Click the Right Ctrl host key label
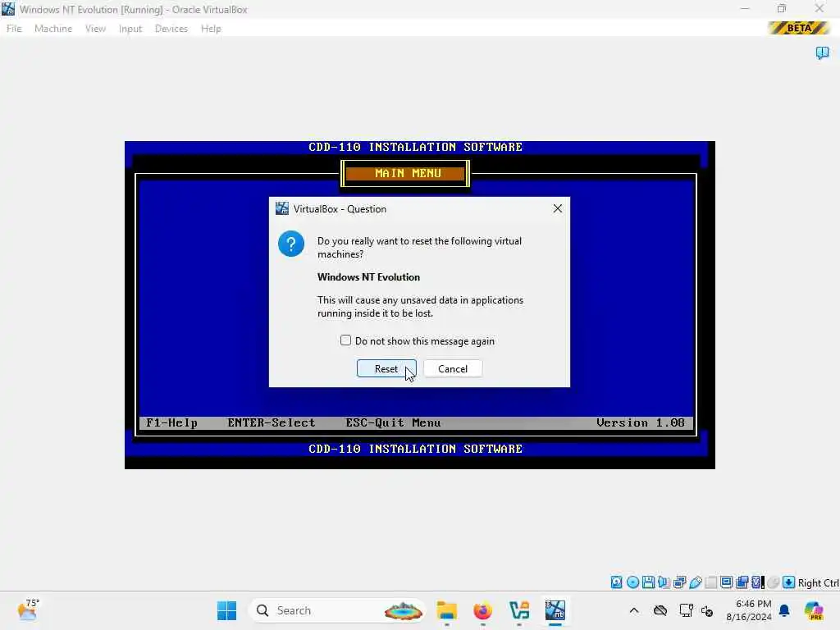 pyautogui.click(x=818, y=583)
